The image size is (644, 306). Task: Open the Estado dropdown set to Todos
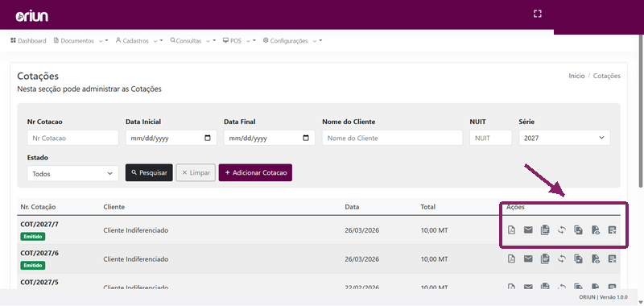[x=72, y=174]
